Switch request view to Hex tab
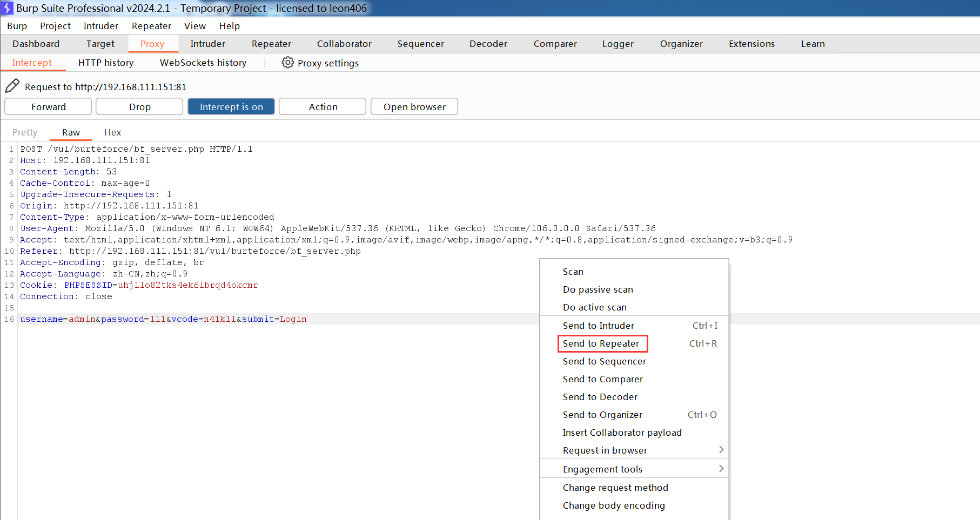980x520 pixels. coord(112,132)
